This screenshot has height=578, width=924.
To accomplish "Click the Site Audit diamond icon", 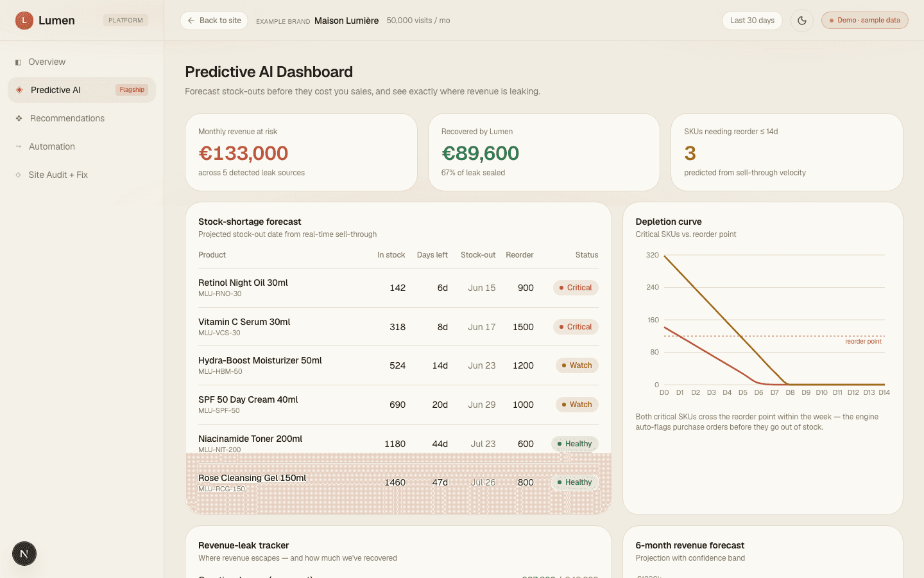I will pyautogui.click(x=18, y=175).
